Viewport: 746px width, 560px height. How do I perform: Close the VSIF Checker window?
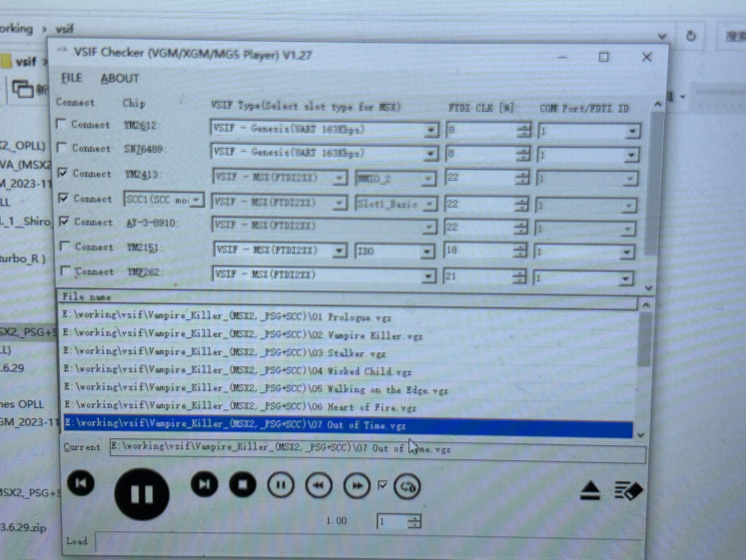646,57
